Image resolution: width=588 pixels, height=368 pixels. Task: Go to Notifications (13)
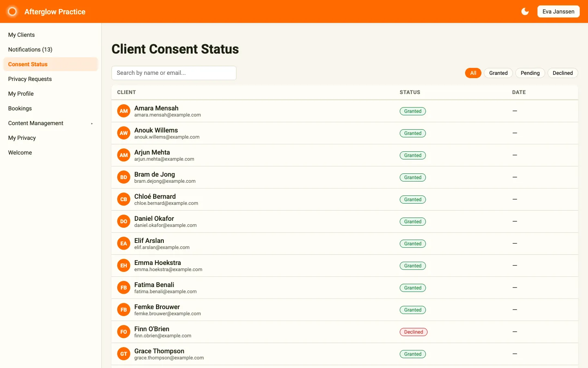(51, 49)
